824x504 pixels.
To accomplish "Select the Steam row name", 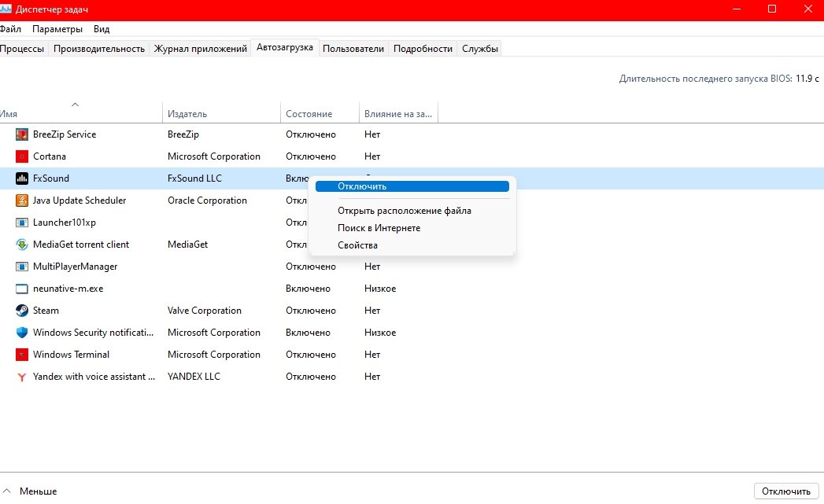I will 46,311.
